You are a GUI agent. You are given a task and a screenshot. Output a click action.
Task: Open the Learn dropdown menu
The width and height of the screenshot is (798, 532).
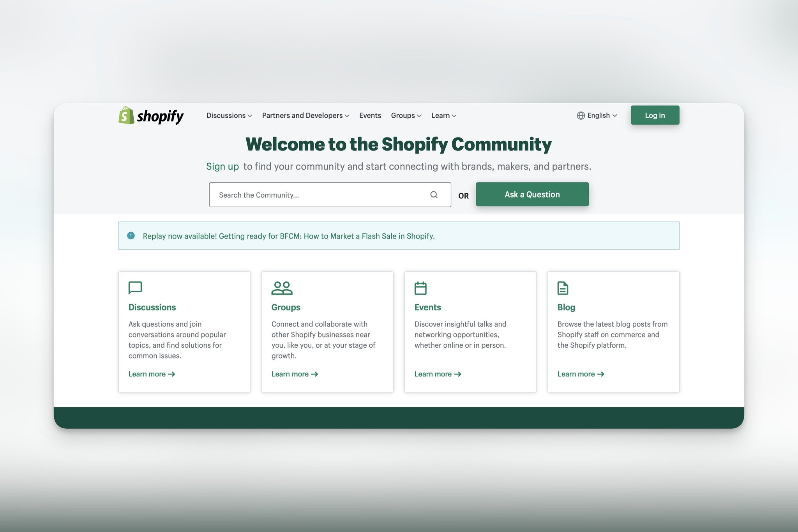coord(444,115)
